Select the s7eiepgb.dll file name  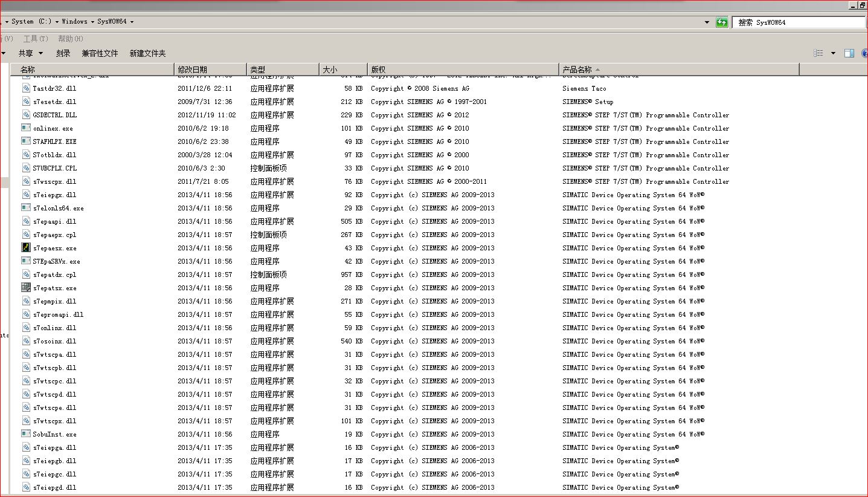pyautogui.click(x=55, y=461)
